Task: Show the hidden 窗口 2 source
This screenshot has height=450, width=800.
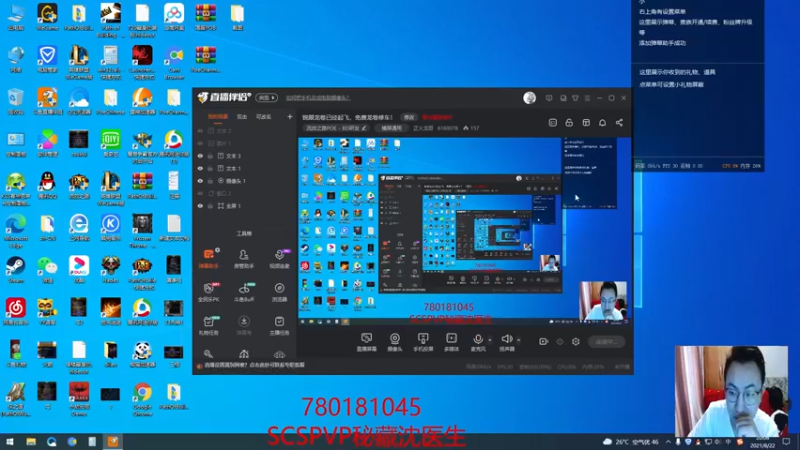Action: click(200, 193)
